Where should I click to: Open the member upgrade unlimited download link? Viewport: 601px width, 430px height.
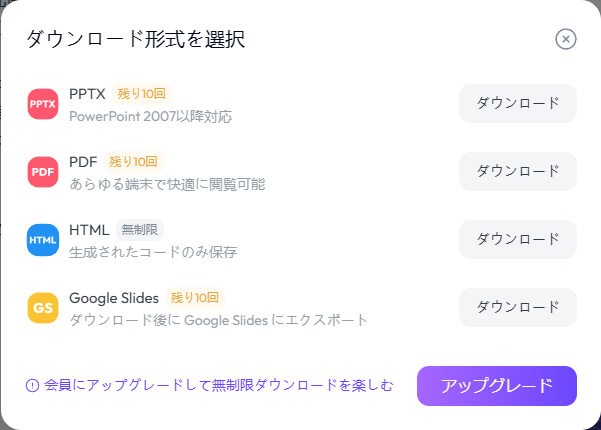[x=218, y=385]
